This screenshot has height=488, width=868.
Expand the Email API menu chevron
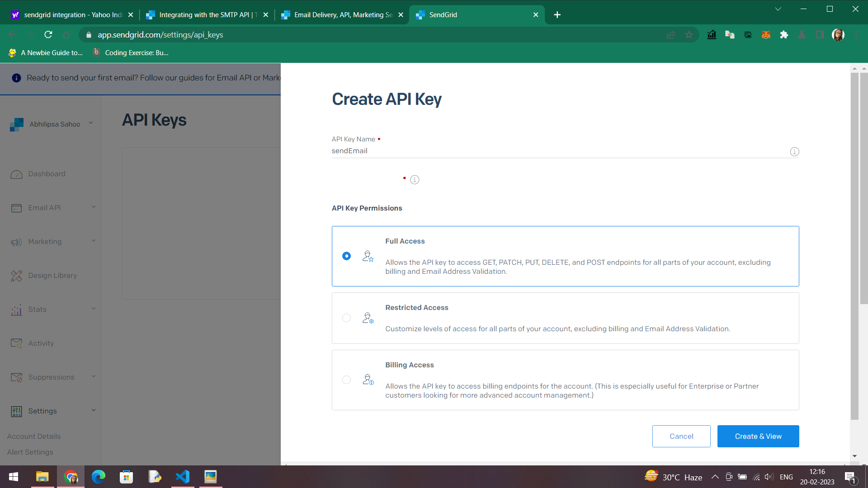pyautogui.click(x=94, y=207)
